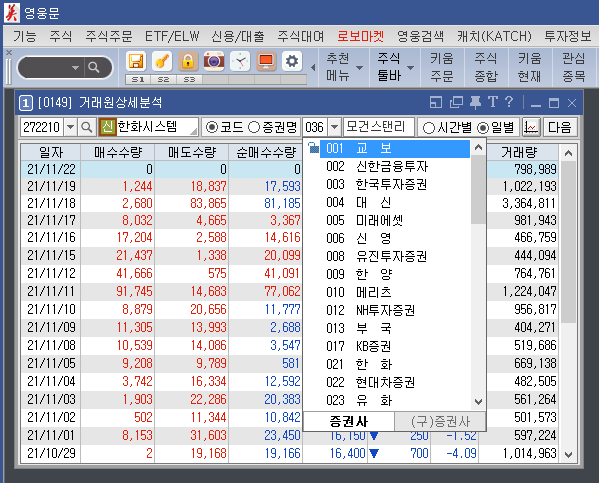Click the S2 screen preset button
Screen dimensions: 599x483
tap(164, 79)
